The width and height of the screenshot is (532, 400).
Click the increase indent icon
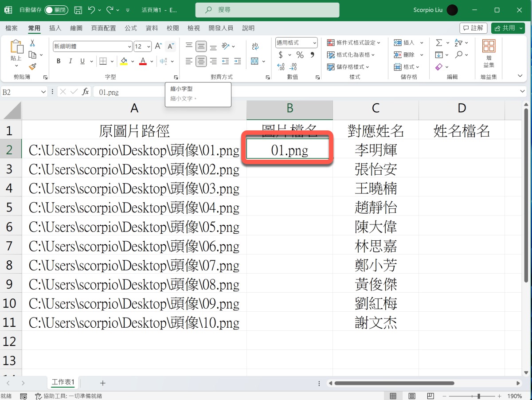238,61
